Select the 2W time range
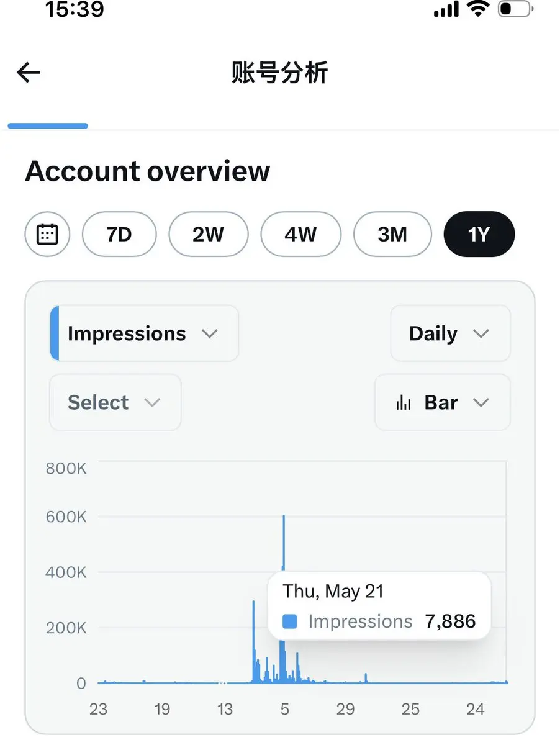Viewport: 560px width, 745px height. click(209, 235)
